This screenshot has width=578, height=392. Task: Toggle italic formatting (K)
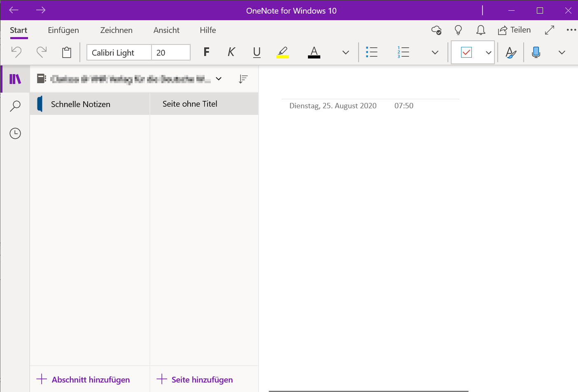(x=231, y=52)
